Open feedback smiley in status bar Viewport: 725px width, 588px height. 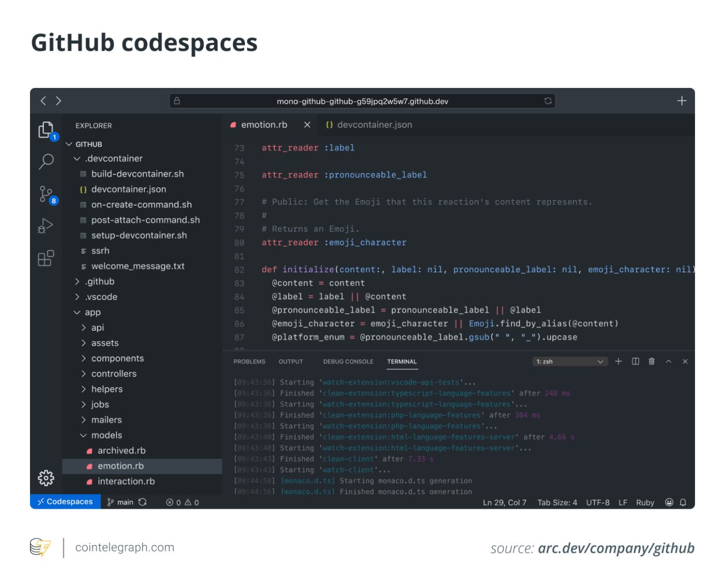(x=669, y=502)
